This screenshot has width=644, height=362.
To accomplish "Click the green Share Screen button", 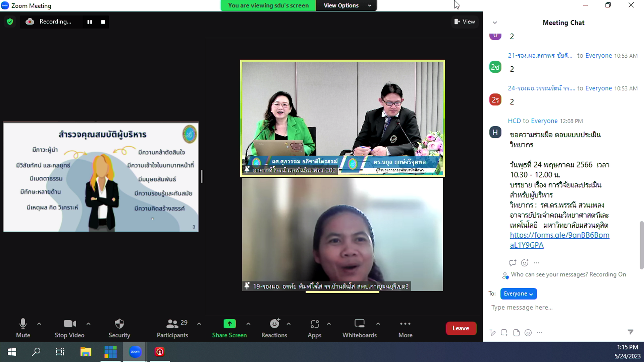I will (x=229, y=328).
